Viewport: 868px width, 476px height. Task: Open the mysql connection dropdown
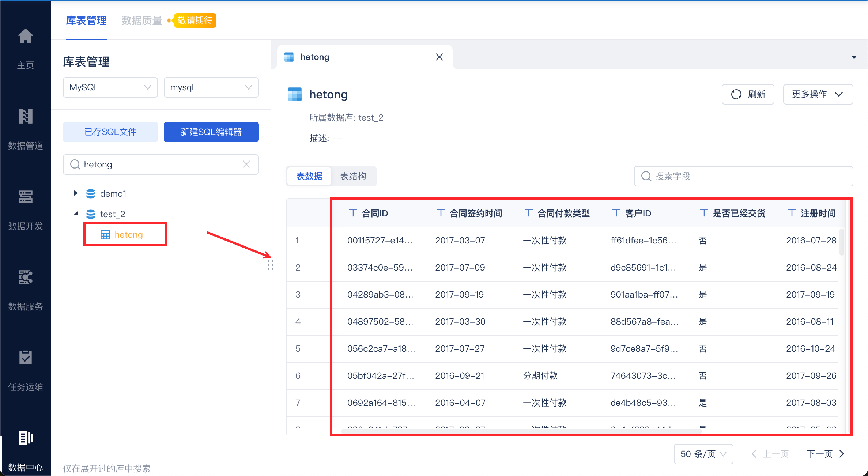211,87
